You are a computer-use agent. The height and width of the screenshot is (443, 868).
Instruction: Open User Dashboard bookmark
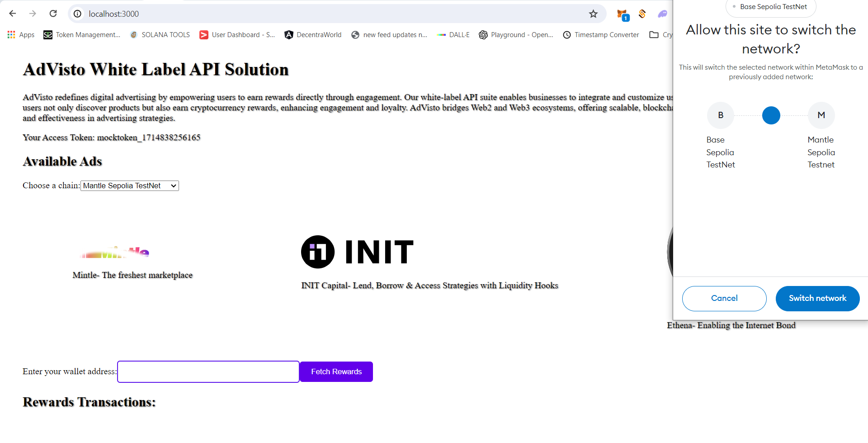237,35
